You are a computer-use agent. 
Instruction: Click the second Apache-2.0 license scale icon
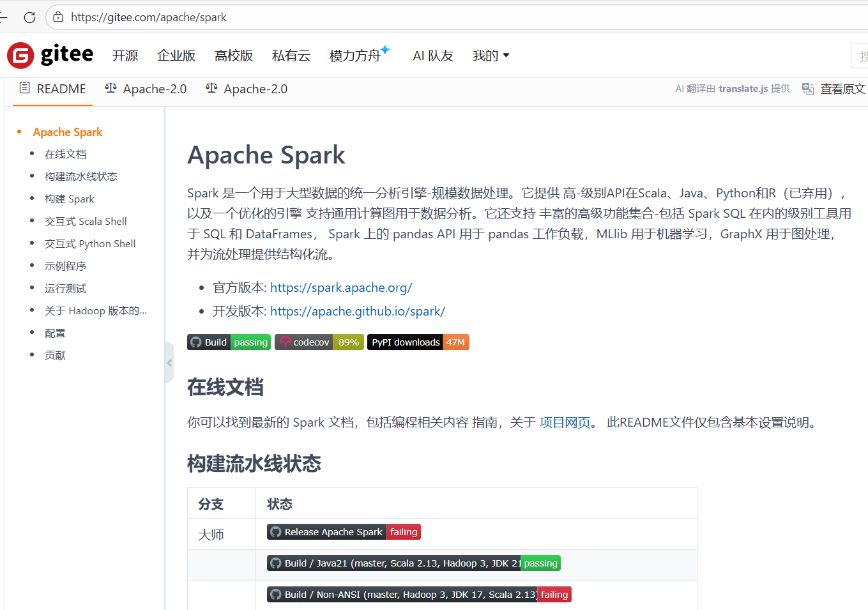pos(211,88)
